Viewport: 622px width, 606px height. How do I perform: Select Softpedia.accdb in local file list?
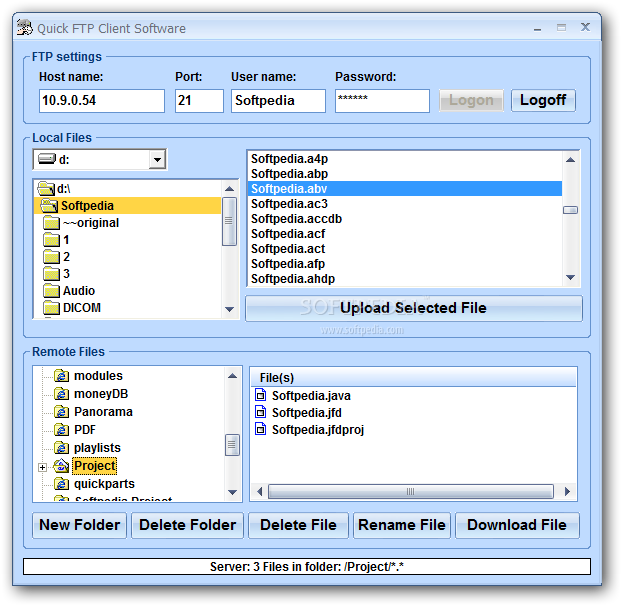tap(405, 219)
